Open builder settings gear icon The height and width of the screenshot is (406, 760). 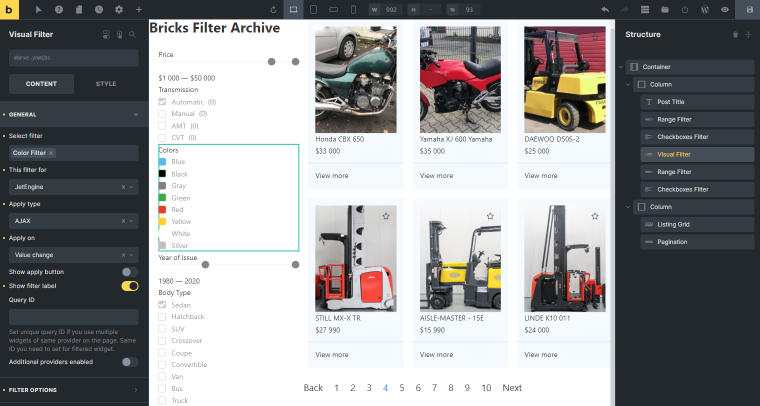[x=119, y=10]
